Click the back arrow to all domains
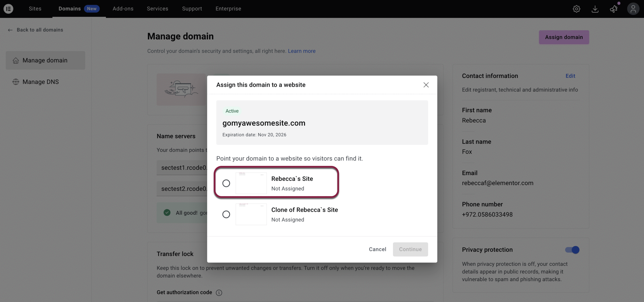This screenshot has width=644, height=302. [x=10, y=30]
